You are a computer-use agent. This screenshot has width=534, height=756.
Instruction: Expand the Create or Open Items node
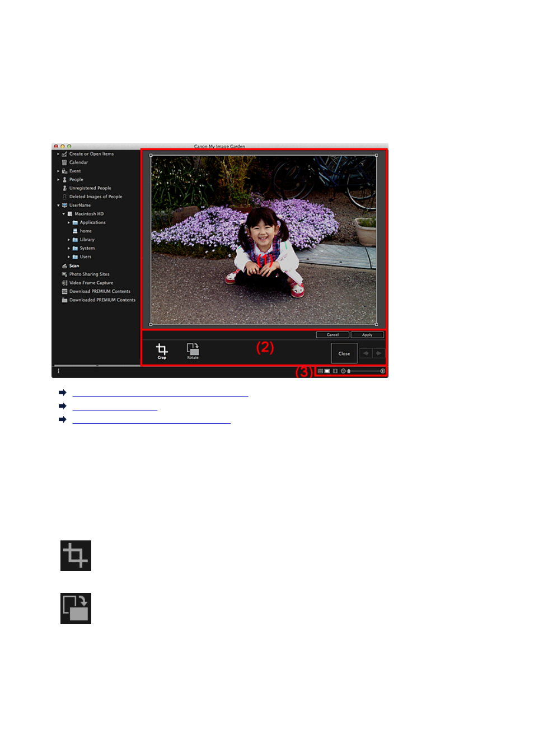(x=58, y=154)
